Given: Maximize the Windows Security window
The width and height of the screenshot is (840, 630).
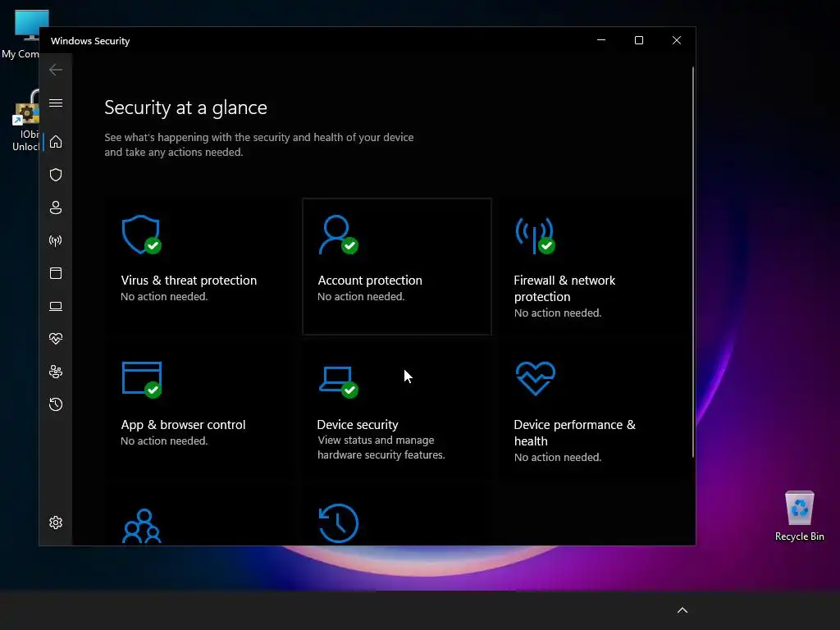Looking at the screenshot, I should click(x=638, y=40).
